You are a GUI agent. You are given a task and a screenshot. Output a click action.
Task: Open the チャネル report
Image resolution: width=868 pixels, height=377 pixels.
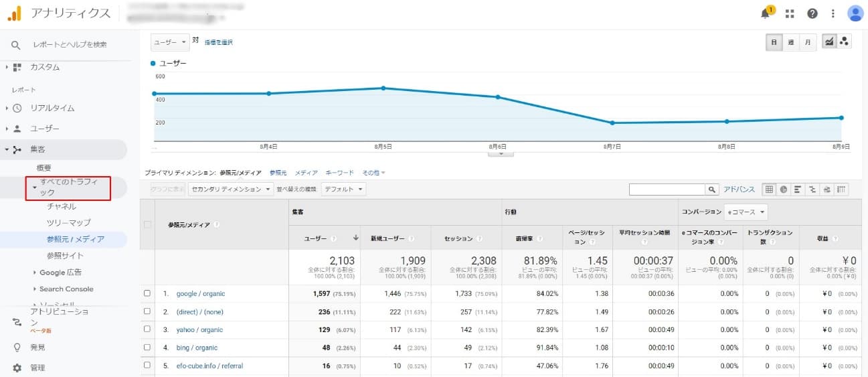[62, 206]
